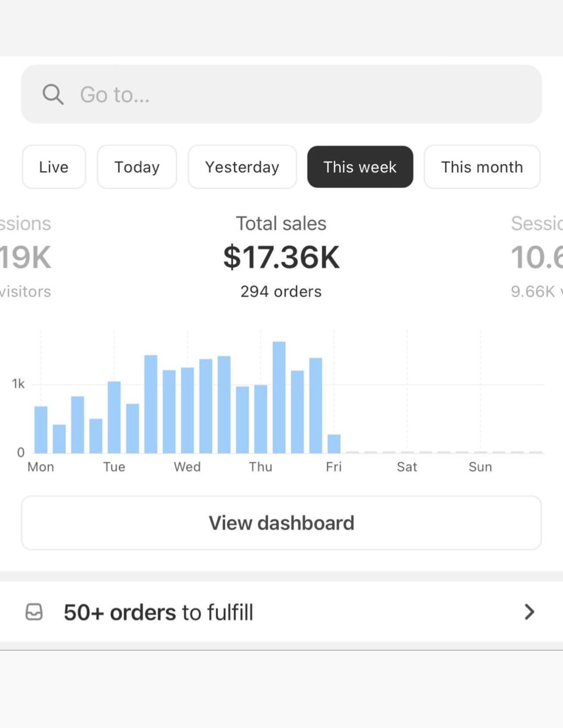The width and height of the screenshot is (563, 728).
Task: Select the Live time filter
Action: point(54,167)
